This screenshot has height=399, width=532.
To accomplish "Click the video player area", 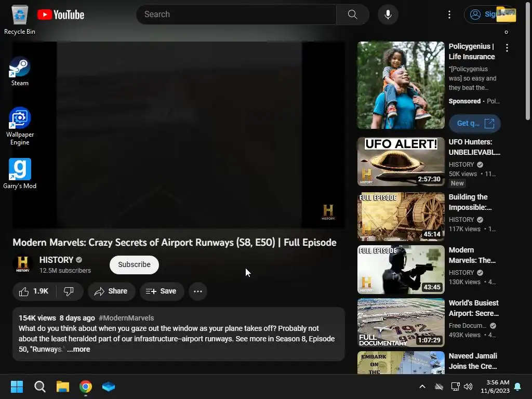I will pos(179,135).
